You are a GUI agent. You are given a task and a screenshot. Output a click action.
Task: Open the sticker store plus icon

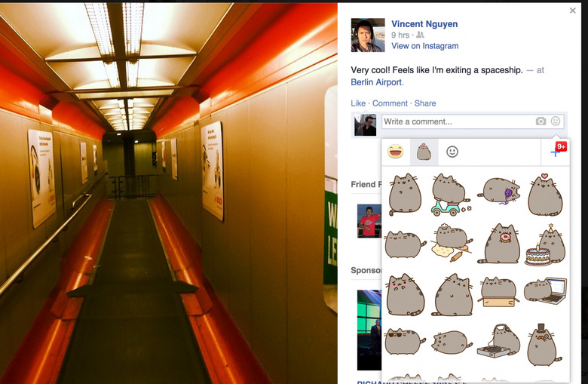click(556, 152)
